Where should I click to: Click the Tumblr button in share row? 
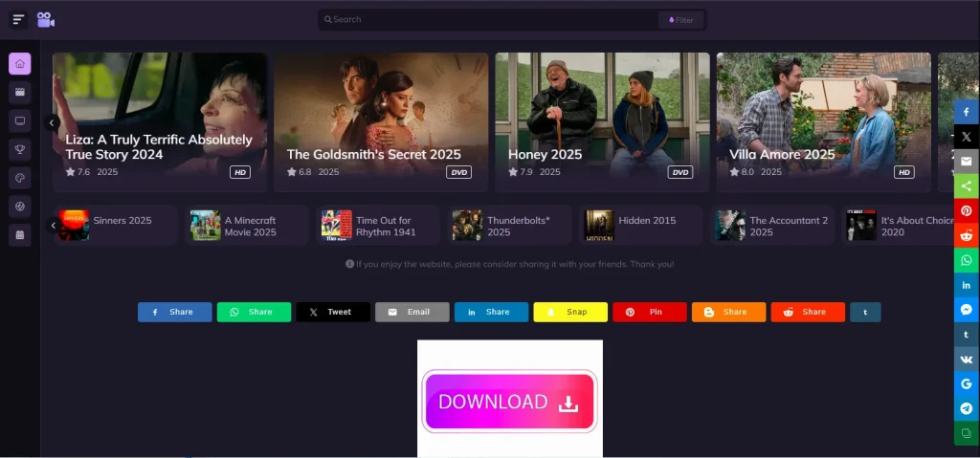(865, 312)
